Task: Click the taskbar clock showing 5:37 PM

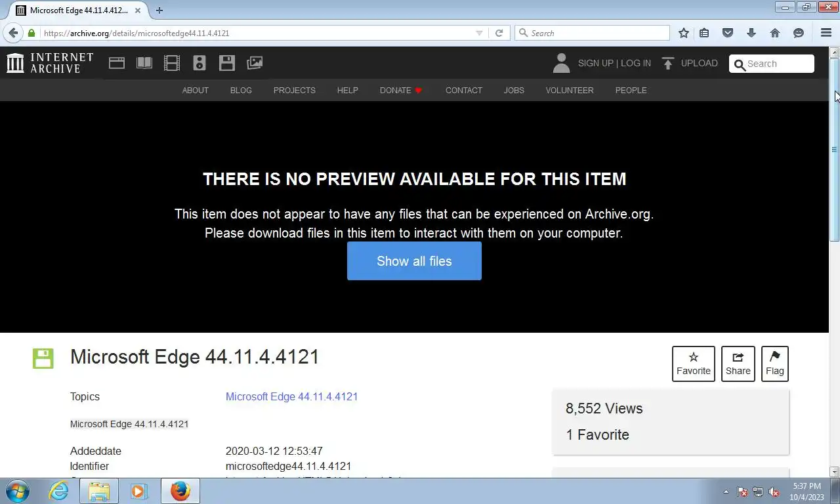Action: tap(807, 492)
